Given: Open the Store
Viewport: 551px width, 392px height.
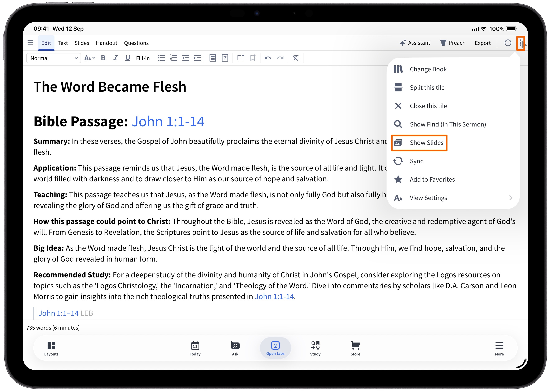Looking at the screenshot, I should coord(355,349).
